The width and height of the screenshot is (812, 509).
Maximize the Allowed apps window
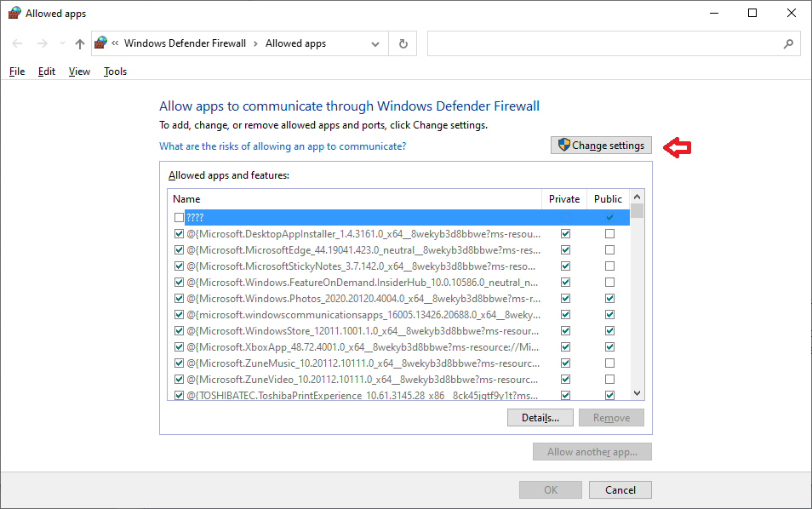point(752,13)
